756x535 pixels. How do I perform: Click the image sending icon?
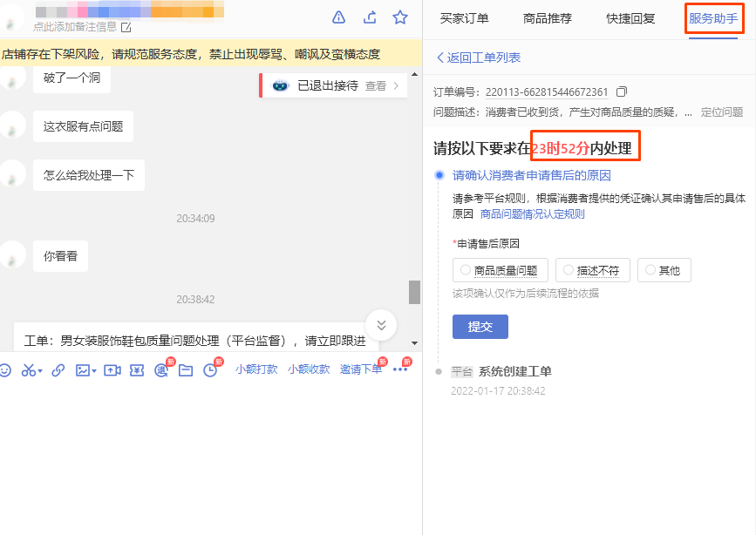(82, 369)
